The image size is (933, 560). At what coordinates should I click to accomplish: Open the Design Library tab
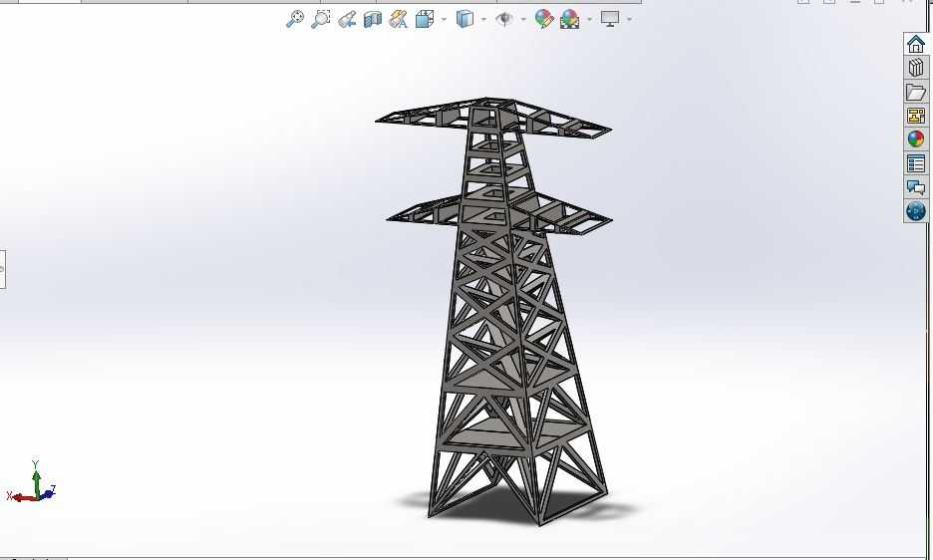point(916,67)
